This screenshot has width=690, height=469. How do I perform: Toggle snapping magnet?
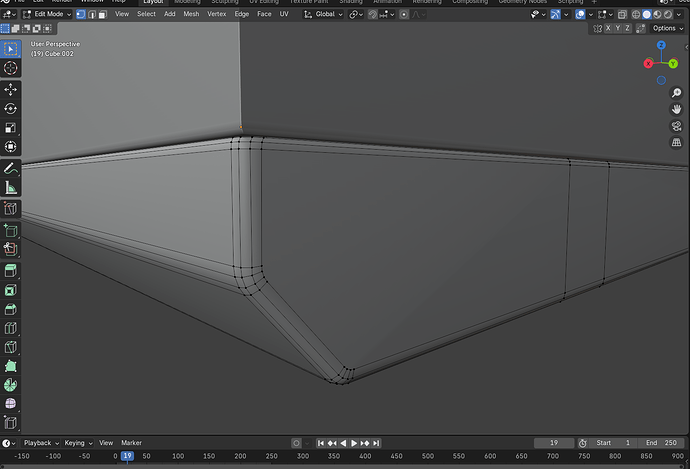tap(373, 15)
